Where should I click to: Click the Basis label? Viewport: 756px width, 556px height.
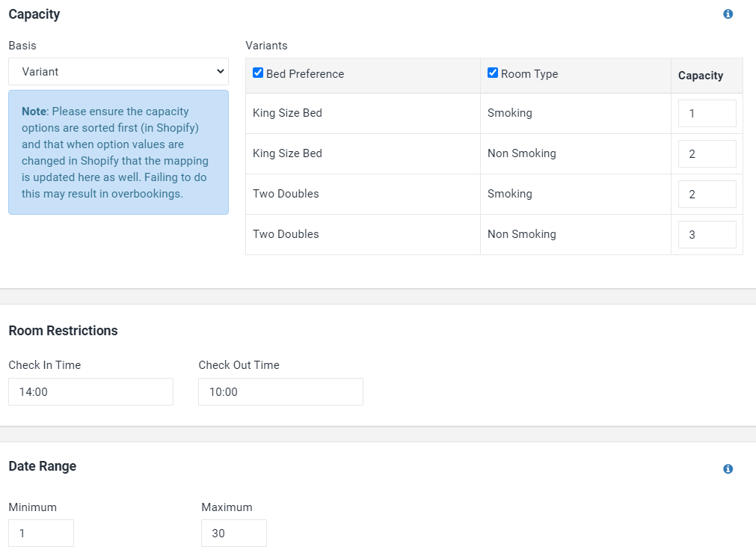pyautogui.click(x=22, y=46)
